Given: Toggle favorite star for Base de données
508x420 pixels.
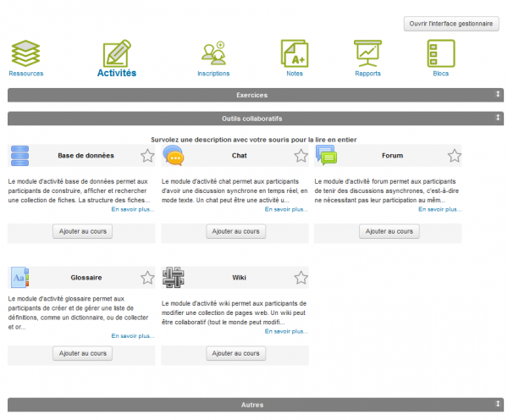Looking at the screenshot, I should [147, 156].
